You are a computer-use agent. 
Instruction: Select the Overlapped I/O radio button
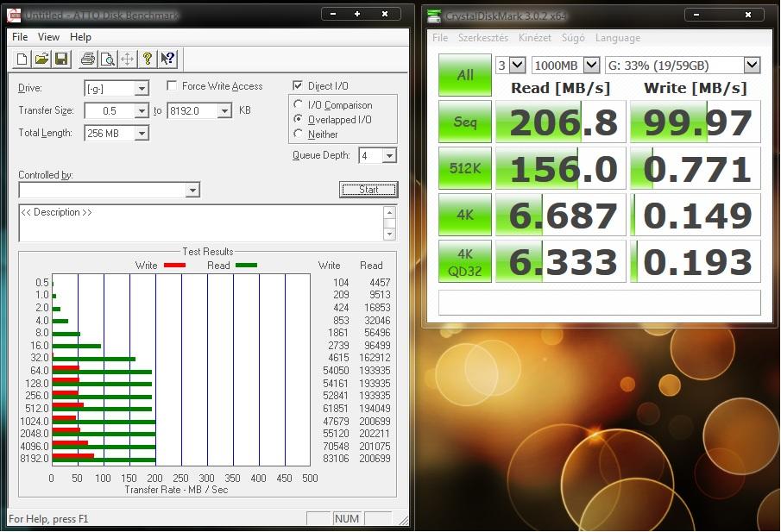pyautogui.click(x=299, y=119)
